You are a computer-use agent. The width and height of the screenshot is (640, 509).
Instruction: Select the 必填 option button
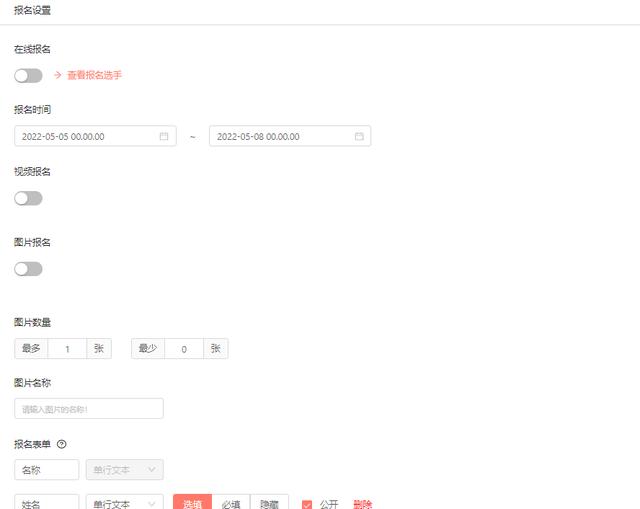point(231,503)
